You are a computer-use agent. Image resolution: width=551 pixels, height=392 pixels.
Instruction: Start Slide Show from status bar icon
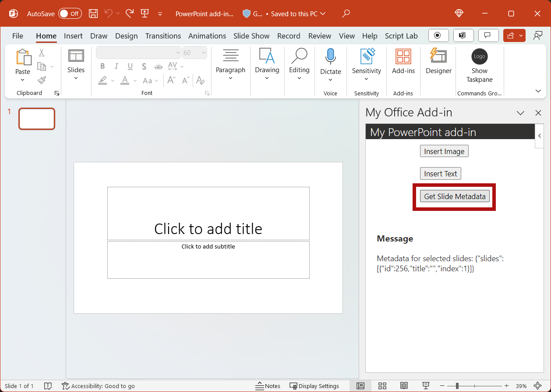point(425,385)
